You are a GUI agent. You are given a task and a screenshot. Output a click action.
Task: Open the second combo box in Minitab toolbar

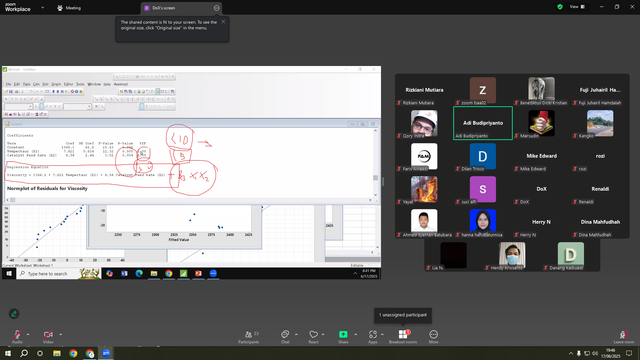point(78,107)
